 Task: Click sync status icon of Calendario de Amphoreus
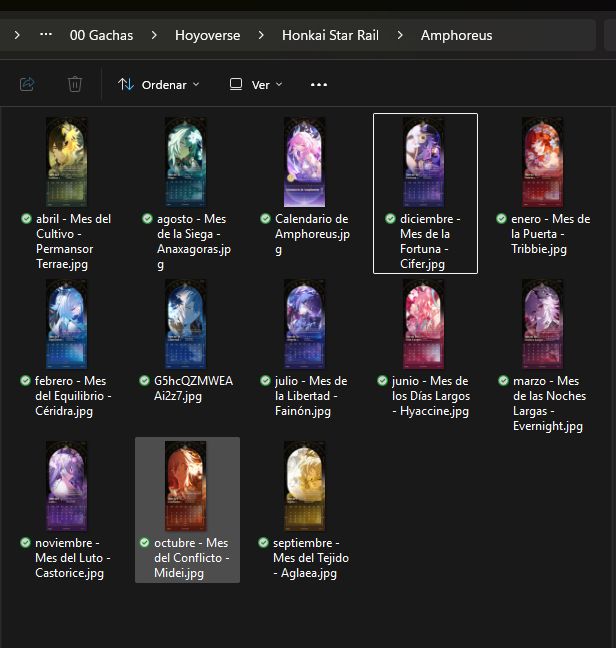click(x=265, y=218)
